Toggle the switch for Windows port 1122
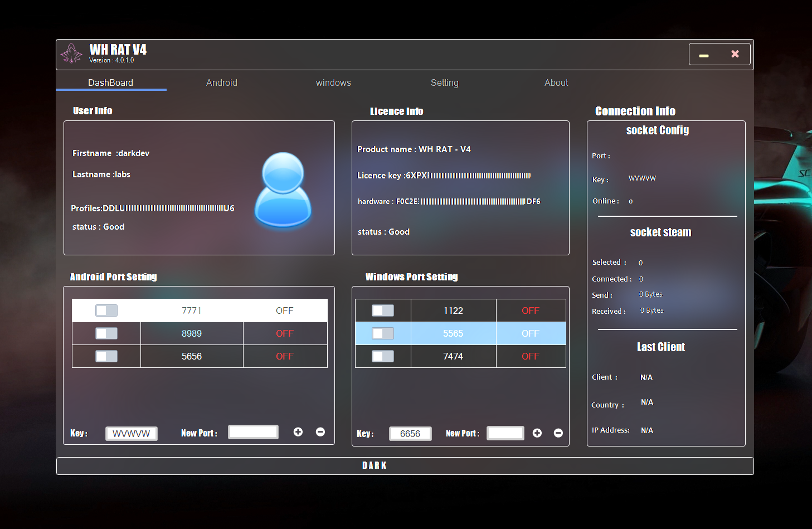The image size is (812, 529). [383, 310]
